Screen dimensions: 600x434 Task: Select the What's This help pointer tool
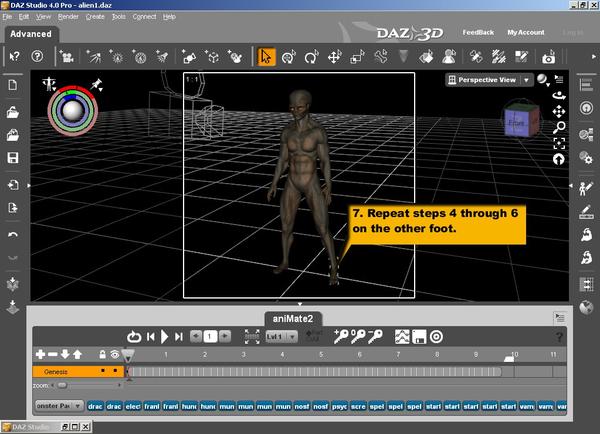(x=15, y=57)
